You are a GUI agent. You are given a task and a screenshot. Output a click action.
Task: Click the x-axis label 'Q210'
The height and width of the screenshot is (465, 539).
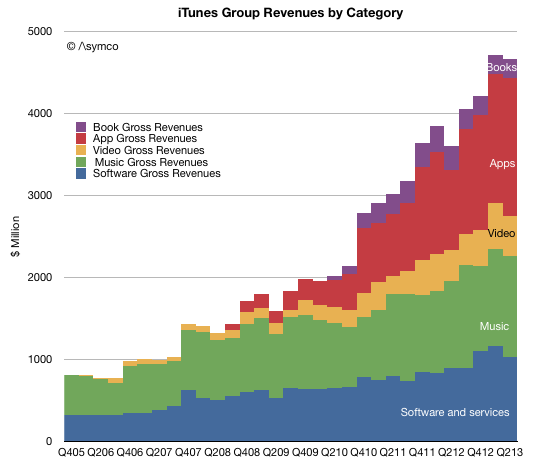[x=334, y=452]
